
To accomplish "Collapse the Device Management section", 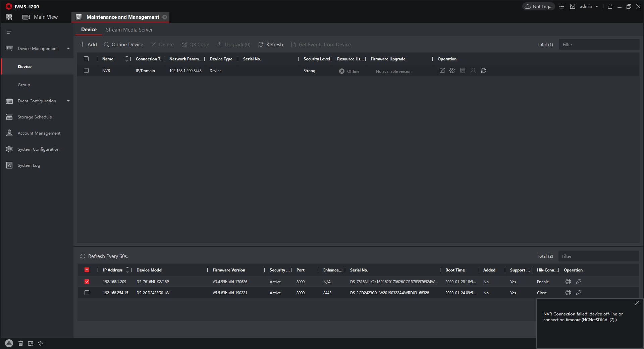I will (68, 49).
